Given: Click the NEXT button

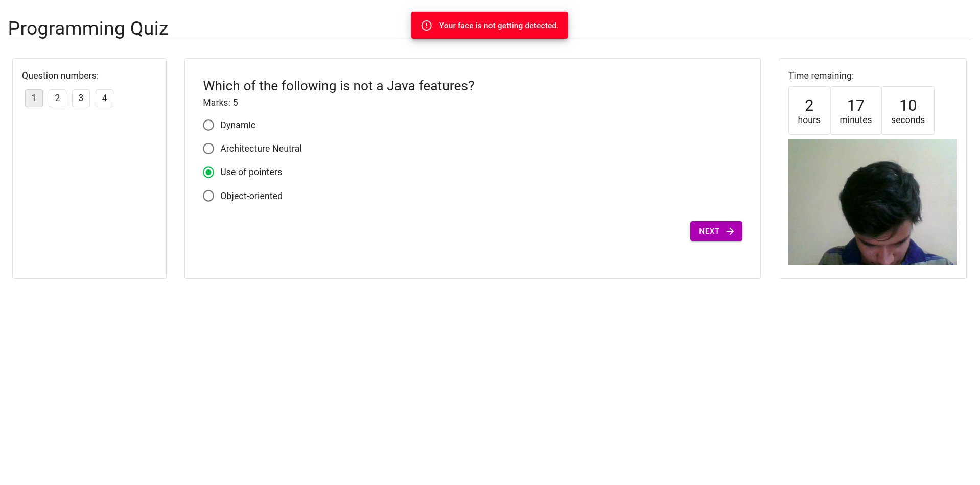Looking at the screenshot, I should click(716, 231).
